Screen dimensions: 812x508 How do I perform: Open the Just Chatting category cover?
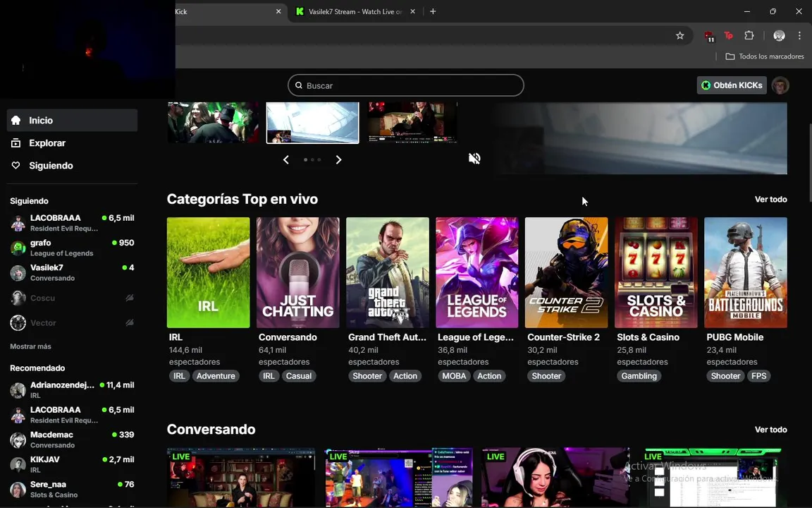[297, 272]
